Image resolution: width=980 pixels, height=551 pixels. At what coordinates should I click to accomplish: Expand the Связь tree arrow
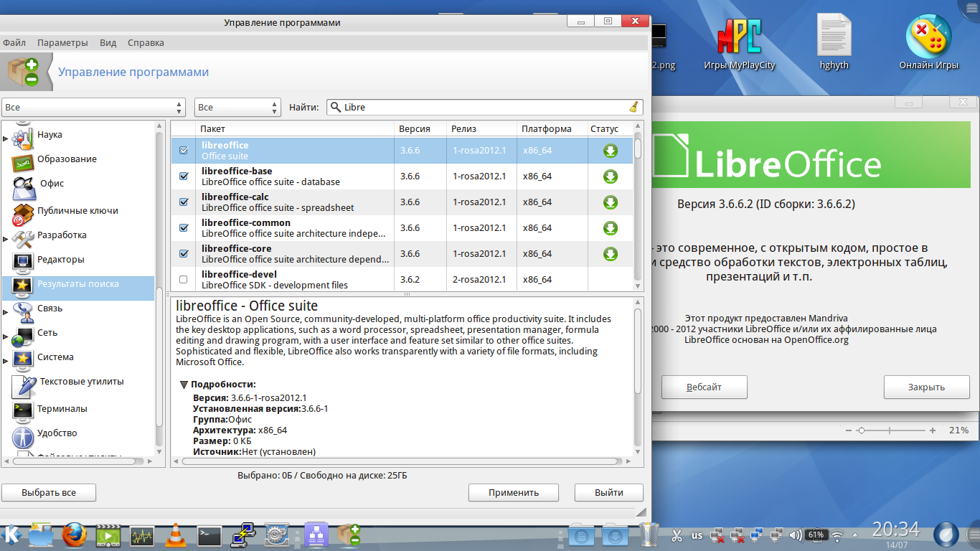[6, 312]
